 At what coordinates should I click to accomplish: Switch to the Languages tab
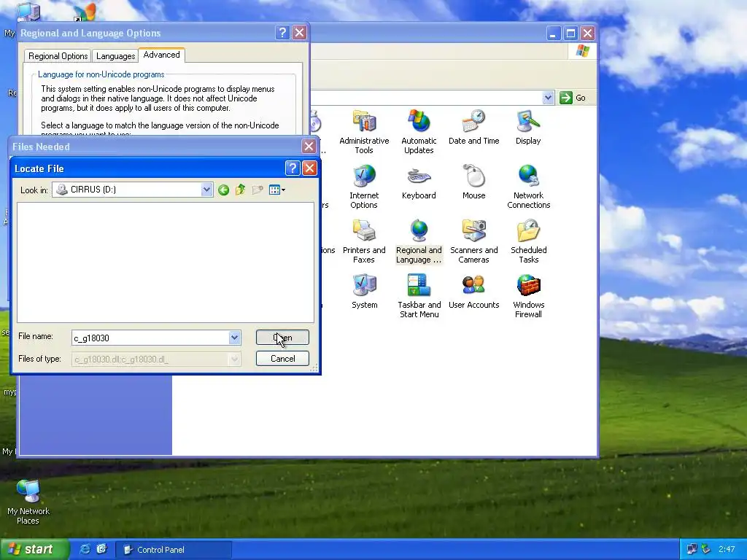(116, 55)
